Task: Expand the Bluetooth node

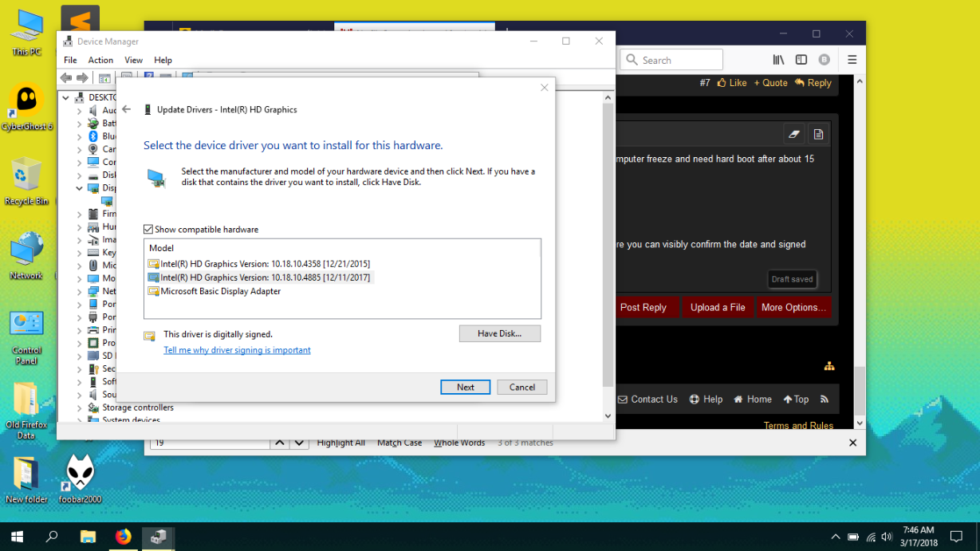Action: coord(79,136)
